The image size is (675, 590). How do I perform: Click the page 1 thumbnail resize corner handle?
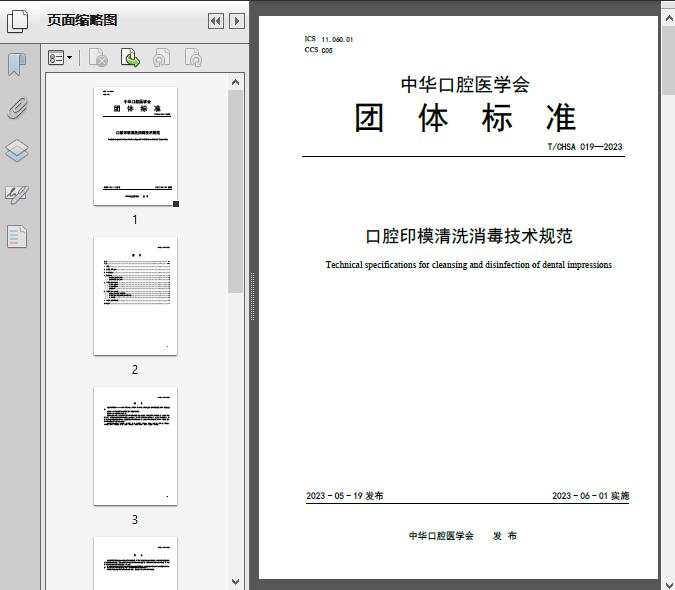[176, 204]
